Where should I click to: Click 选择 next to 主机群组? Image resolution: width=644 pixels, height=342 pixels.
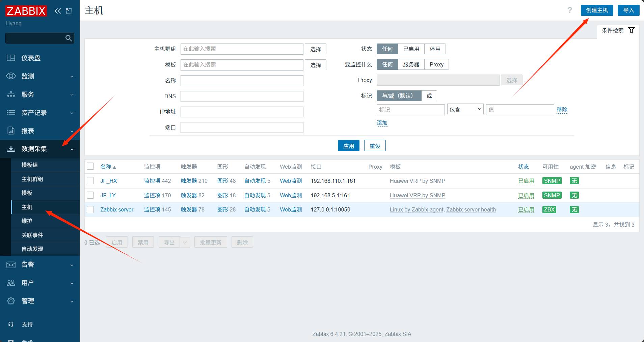(316, 49)
